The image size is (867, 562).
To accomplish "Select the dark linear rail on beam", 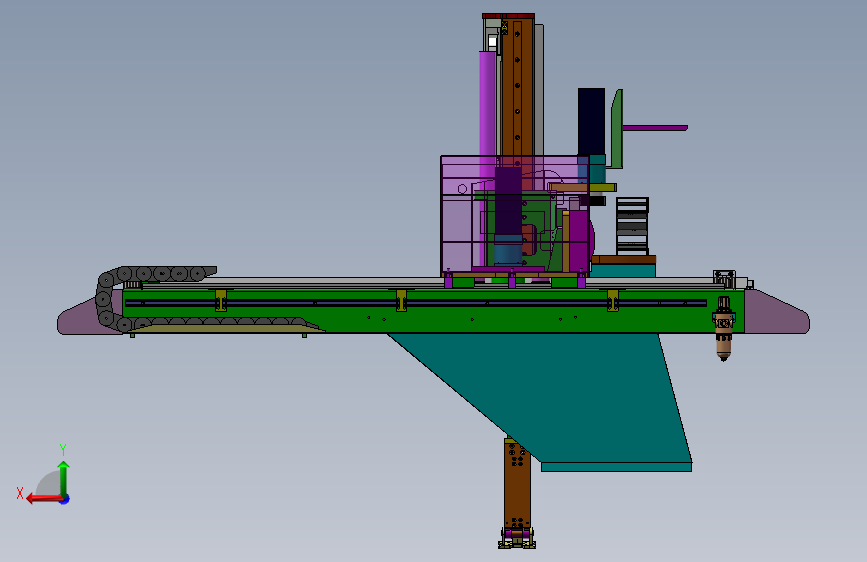I will (x=416, y=303).
